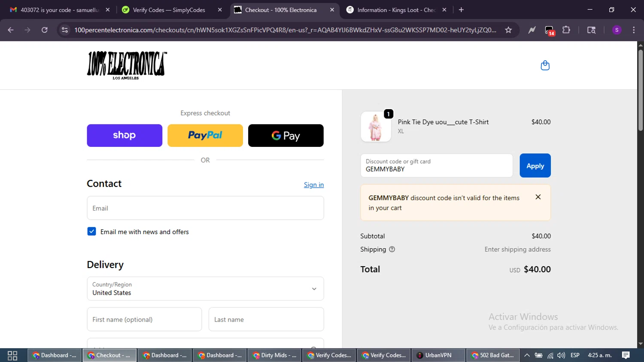Reload the checkout page
This screenshot has width=644, height=362.
[x=45, y=30]
